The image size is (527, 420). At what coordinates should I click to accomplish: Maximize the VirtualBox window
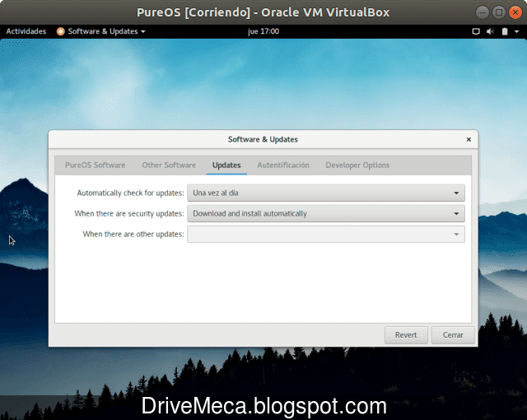[499, 12]
